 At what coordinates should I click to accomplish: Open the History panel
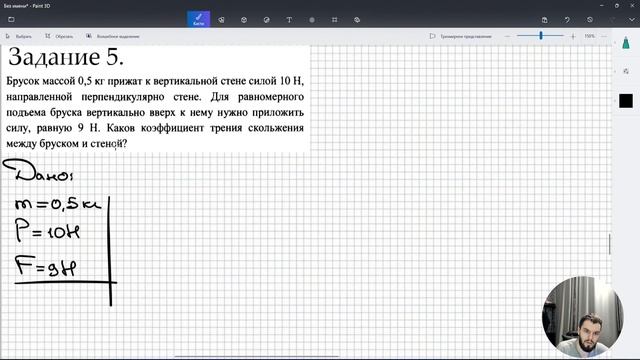pyautogui.click(x=590, y=20)
